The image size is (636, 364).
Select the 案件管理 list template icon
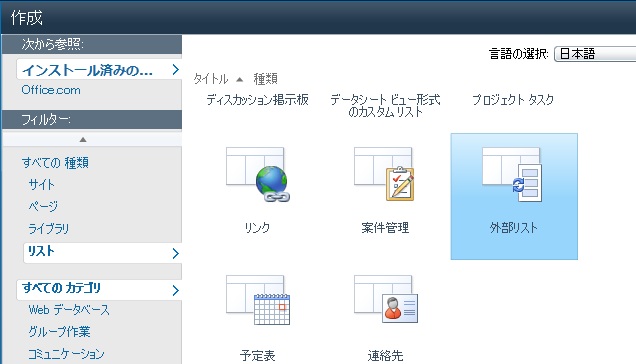point(384,174)
